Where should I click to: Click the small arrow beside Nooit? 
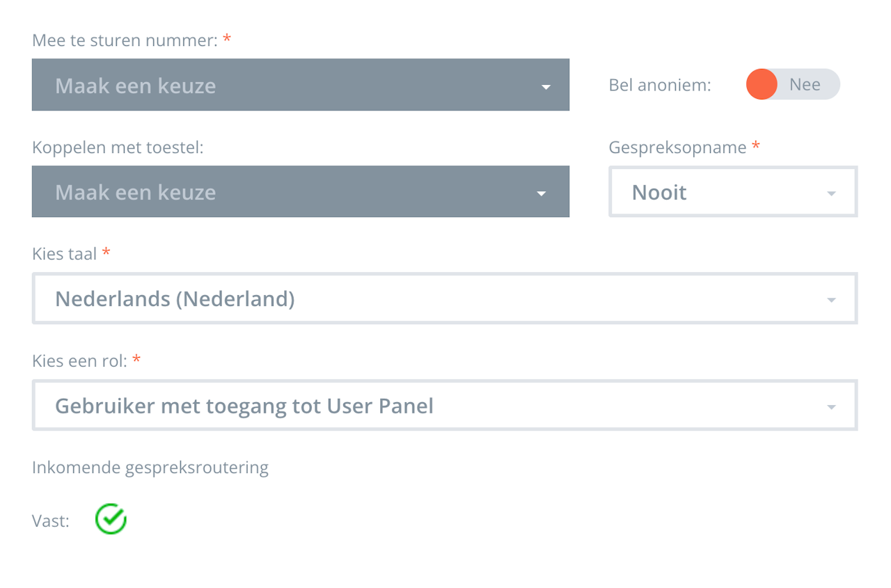pyautogui.click(x=831, y=193)
